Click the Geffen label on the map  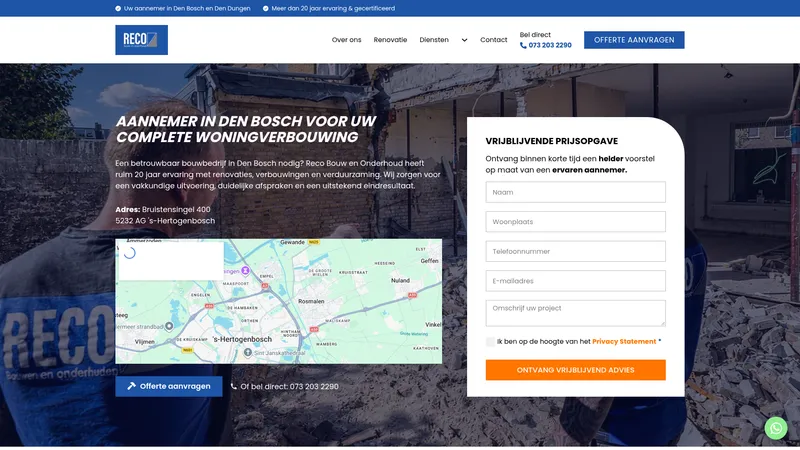tap(430, 261)
